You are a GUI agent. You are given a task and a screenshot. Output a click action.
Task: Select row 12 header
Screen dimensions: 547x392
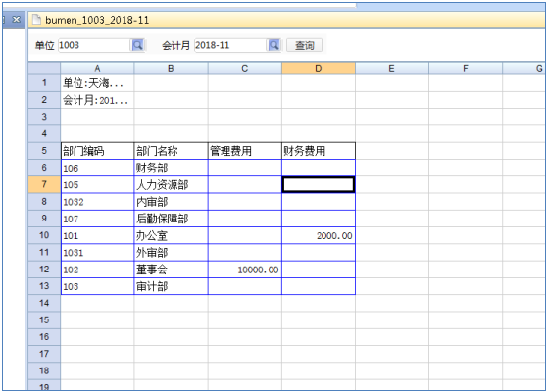tap(44, 269)
